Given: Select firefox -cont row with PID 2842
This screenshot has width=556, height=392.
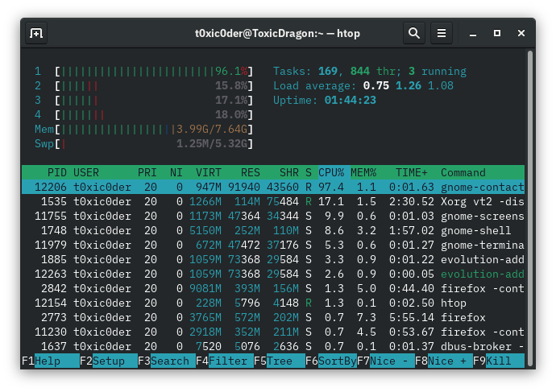Looking at the screenshot, I should tap(273, 289).
